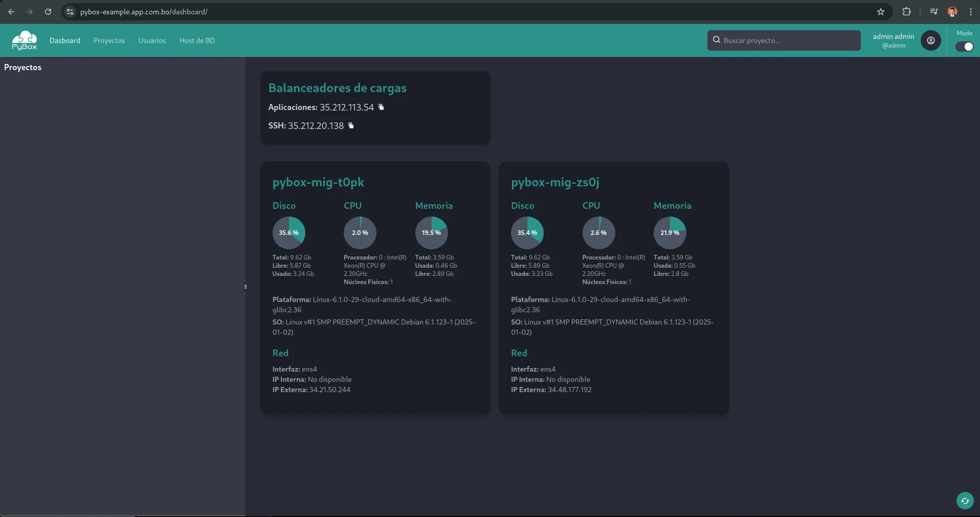Click the green refresh floating button
The image size is (980, 517).
point(965,501)
